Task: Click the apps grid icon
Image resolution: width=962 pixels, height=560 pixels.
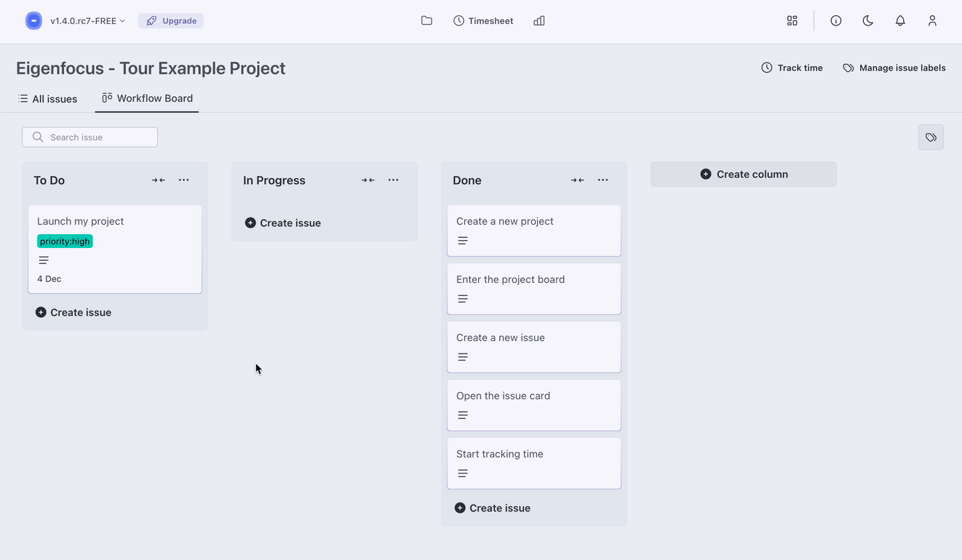Action: coord(792,21)
